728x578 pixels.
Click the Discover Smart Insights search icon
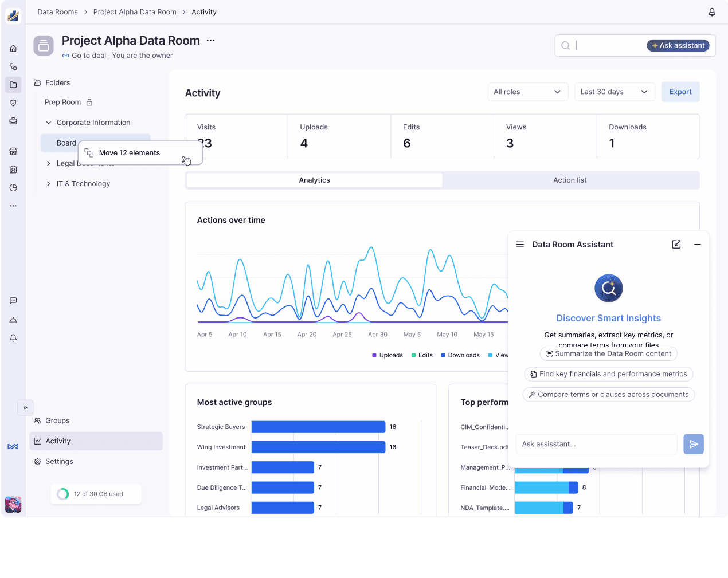coord(609,288)
